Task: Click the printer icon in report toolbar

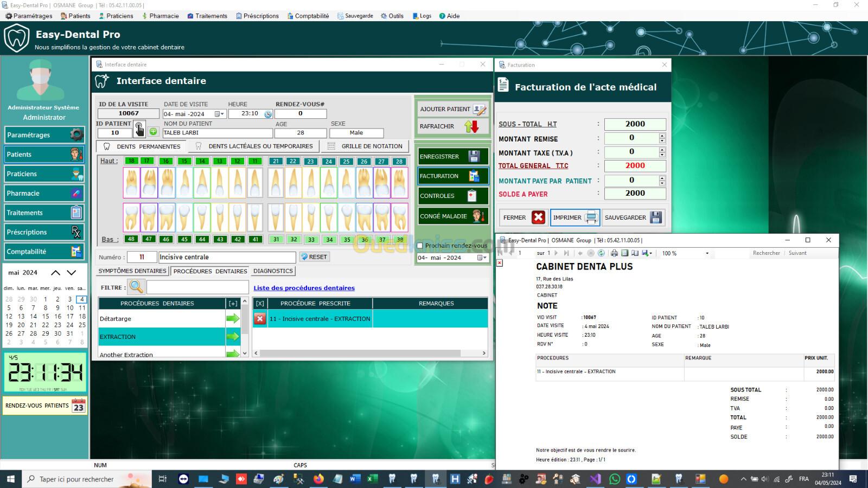Action: 614,253
